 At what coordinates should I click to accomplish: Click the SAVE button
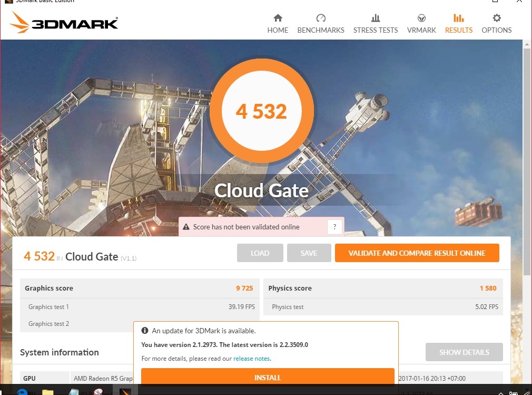[309, 253]
